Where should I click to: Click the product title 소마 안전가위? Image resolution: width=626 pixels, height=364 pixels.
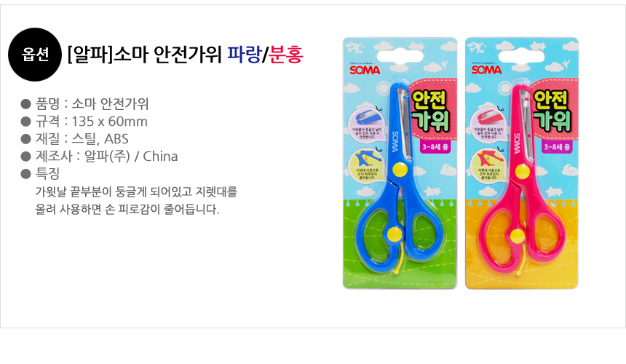tap(167, 55)
